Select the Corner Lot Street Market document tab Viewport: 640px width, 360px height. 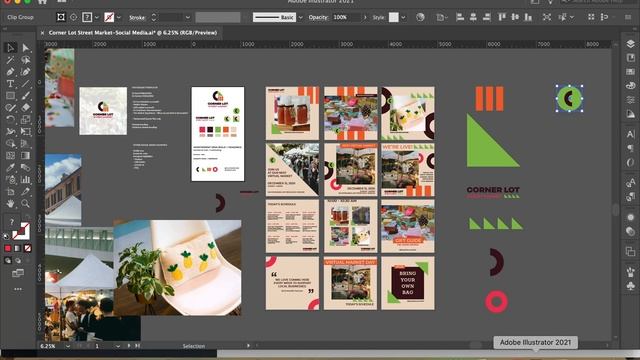[x=132, y=33]
